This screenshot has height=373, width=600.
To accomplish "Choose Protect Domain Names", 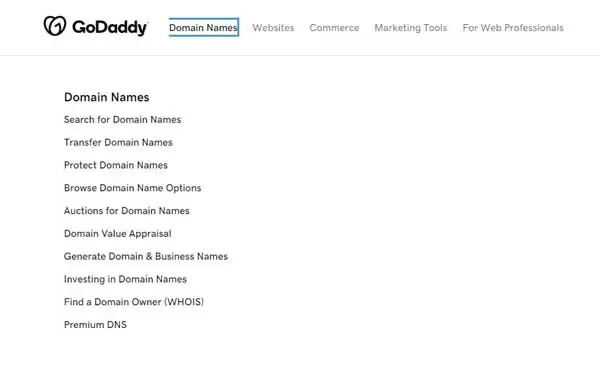I will 116,165.
